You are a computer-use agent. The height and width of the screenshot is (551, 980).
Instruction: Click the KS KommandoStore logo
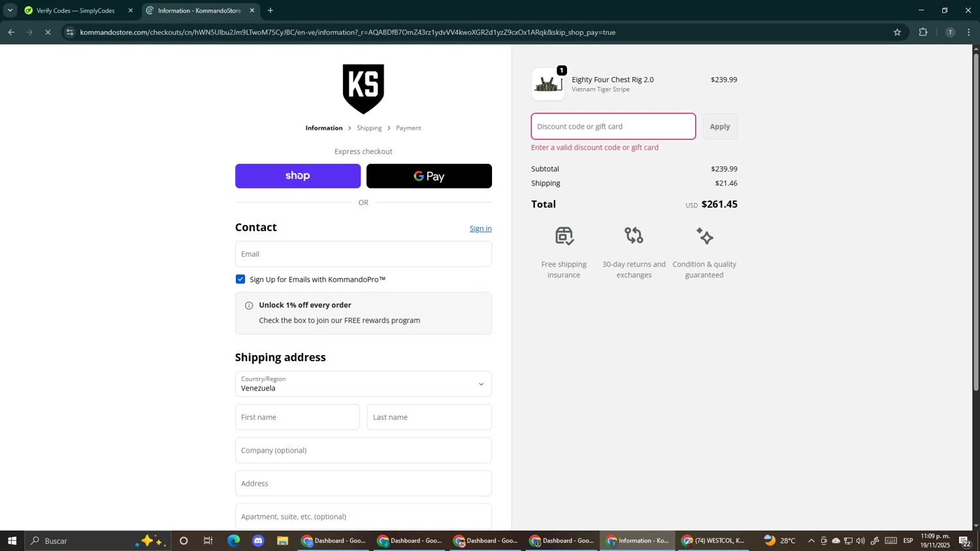point(363,89)
